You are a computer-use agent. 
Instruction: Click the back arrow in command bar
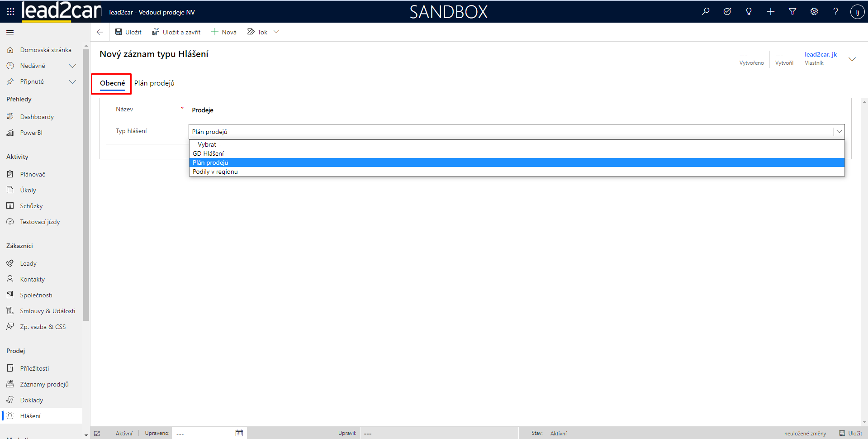pyautogui.click(x=100, y=32)
